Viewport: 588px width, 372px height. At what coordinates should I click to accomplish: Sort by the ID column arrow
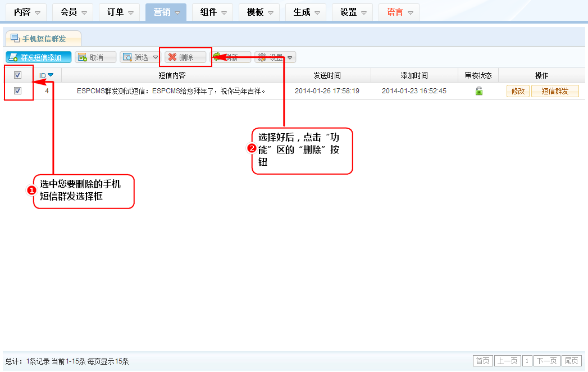pos(51,75)
